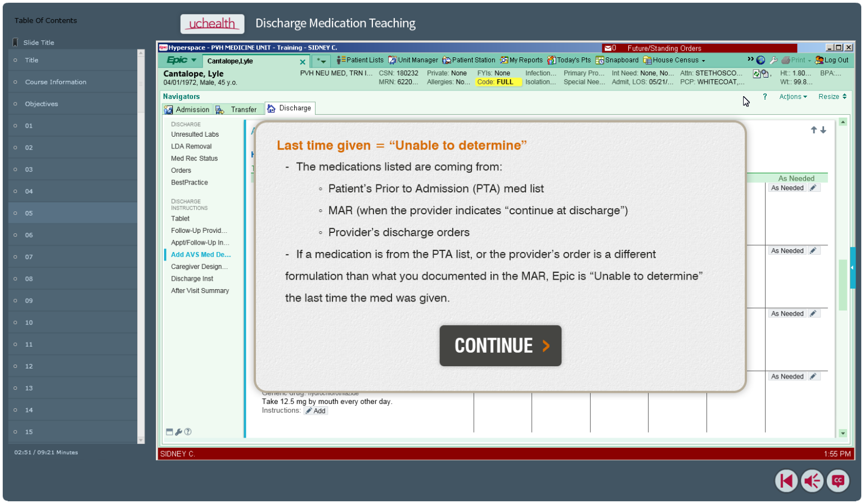
Task: Switch to the Admission tab
Action: (x=187, y=109)
